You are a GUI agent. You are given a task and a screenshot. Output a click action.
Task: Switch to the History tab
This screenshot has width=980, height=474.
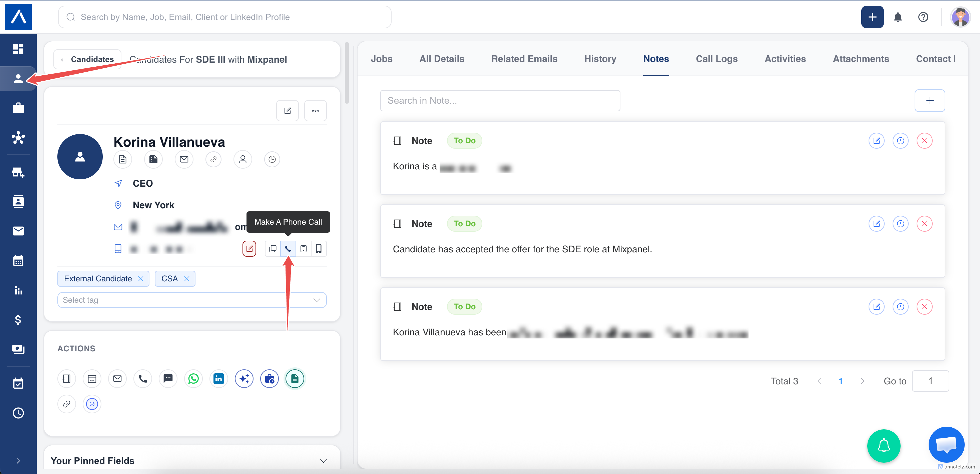(x=600, y=59)
